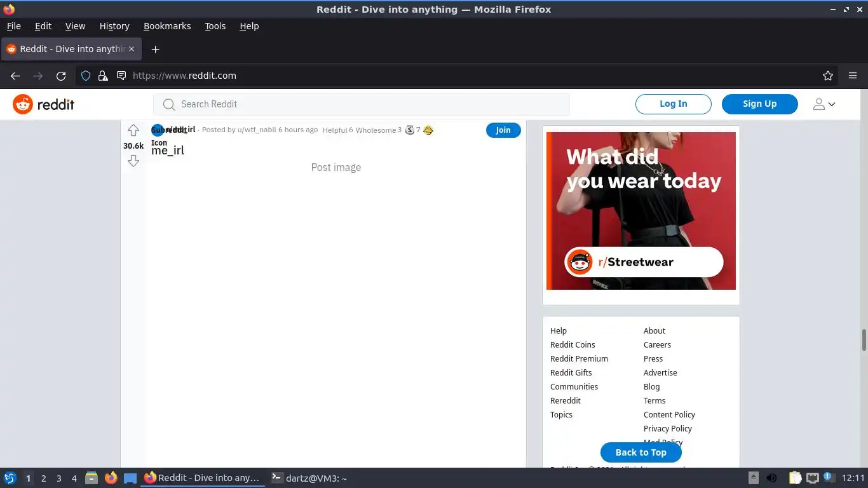Open the taskbar start menu icon
868x488 pixels.
pyautogui.click(x=10, y=478)
